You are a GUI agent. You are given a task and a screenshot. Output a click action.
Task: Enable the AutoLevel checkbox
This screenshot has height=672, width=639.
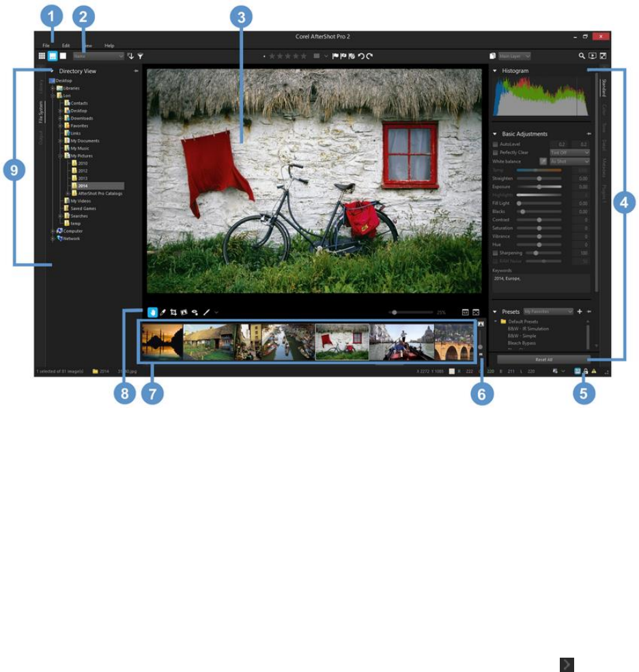[496, 145]
